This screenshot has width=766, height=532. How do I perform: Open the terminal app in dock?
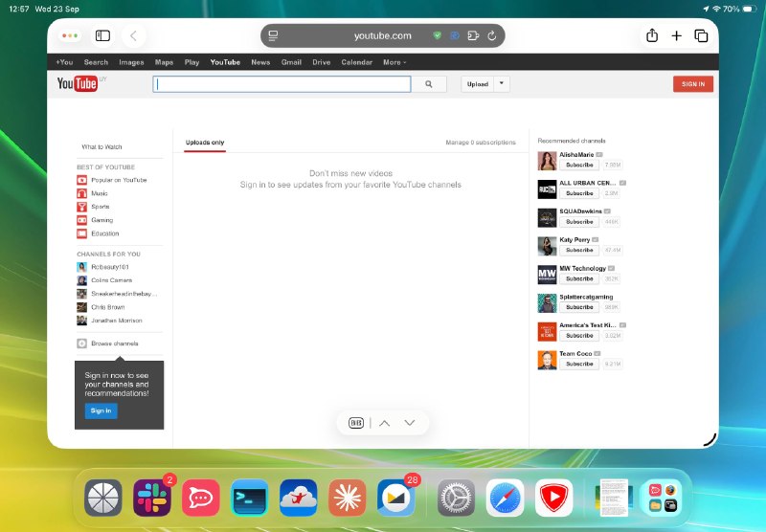[250, 498]
